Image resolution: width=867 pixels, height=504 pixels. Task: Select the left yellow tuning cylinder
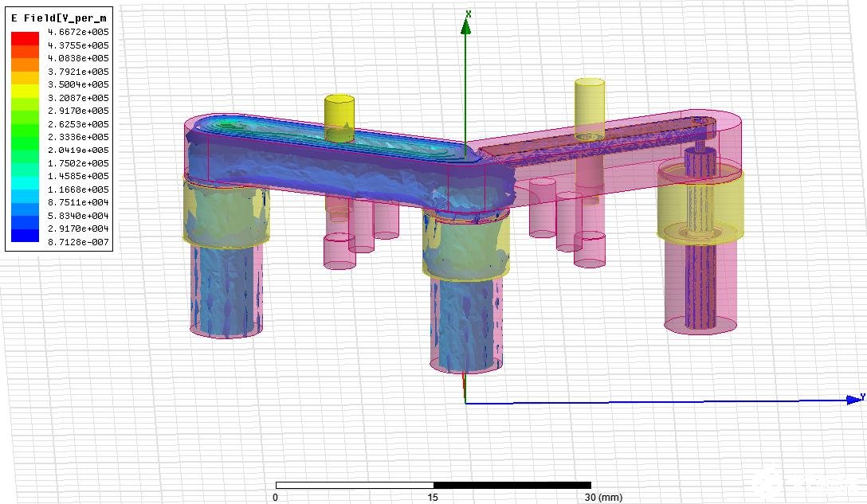point(339,119)
